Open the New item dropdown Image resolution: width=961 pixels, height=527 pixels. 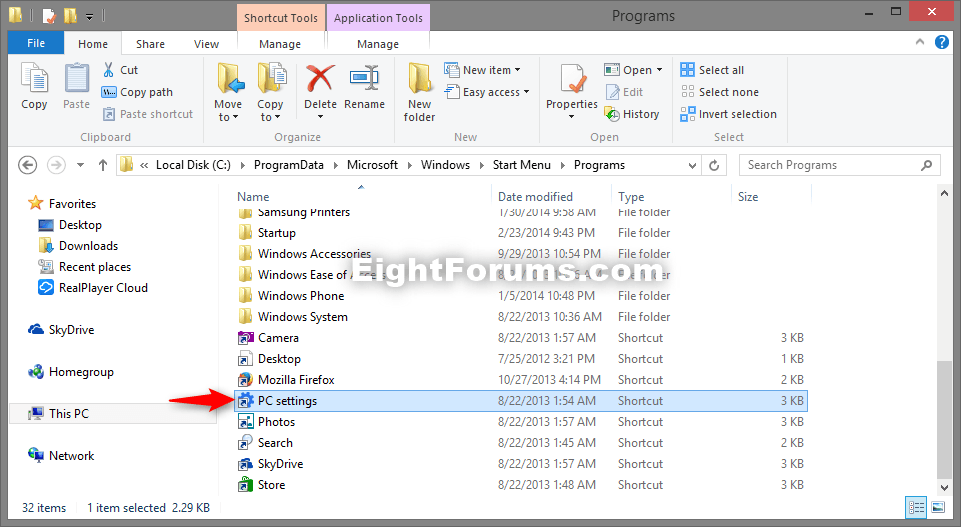tap(518, 70)
